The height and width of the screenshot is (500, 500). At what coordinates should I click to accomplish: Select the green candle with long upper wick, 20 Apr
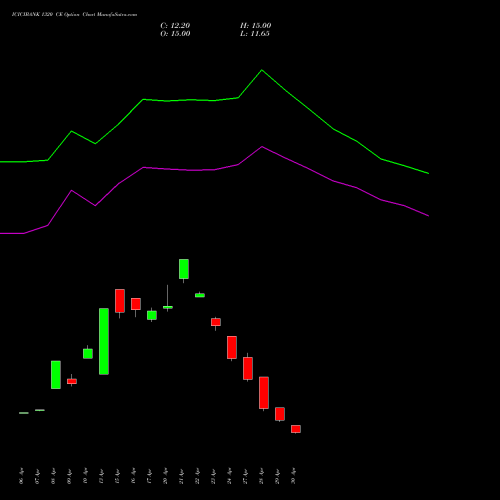[x=168, y=307]
